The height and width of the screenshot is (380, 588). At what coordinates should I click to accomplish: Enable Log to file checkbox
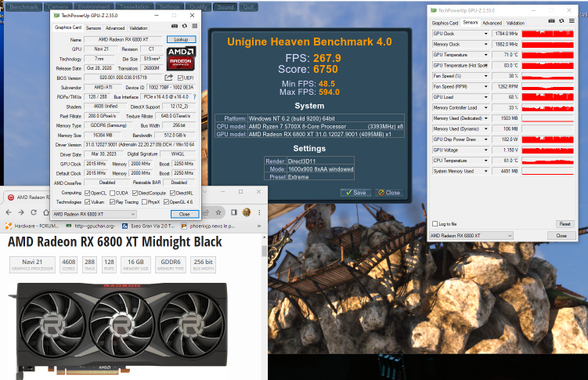(x=435, y=224)
